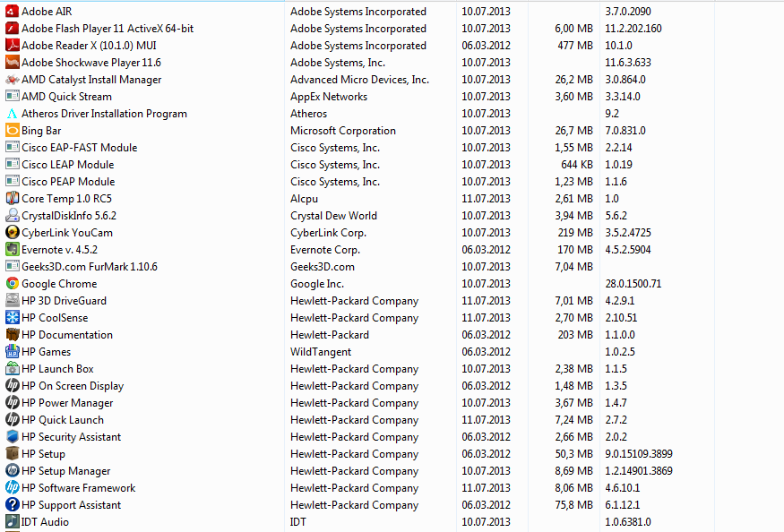Click publisher cell Evernote Corp.

pos(325,250)
